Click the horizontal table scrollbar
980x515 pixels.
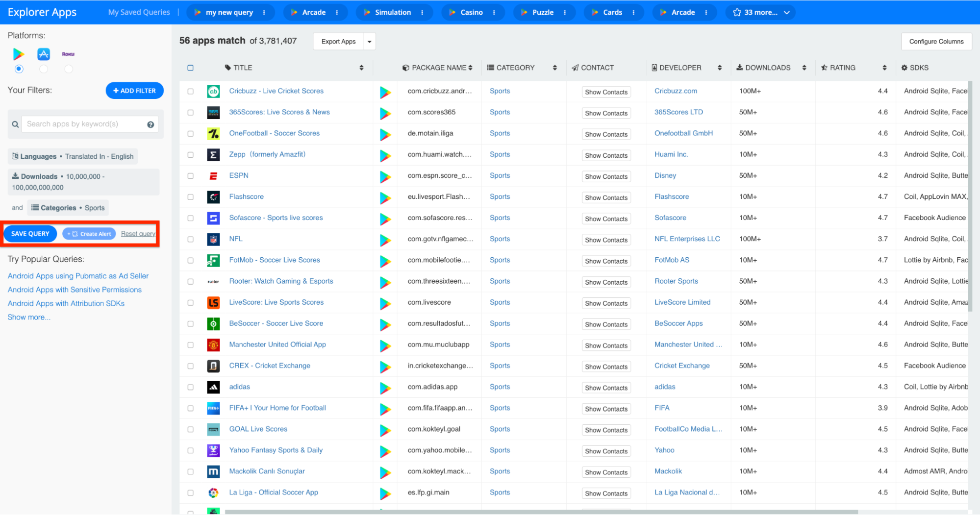(x=541, y=512)
